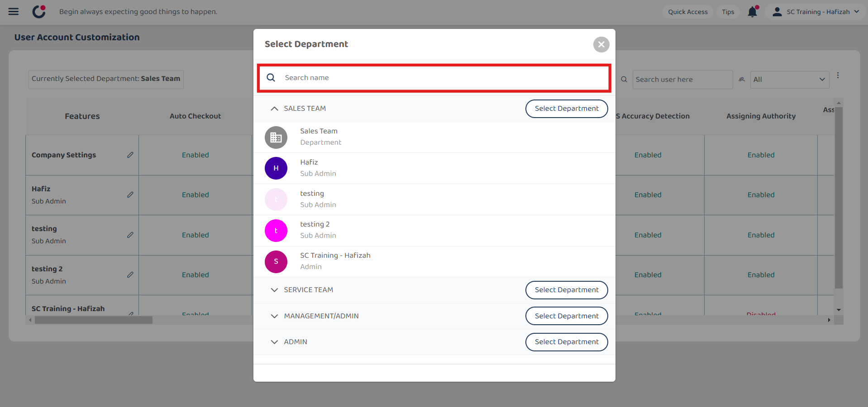The height and width of the screenshot is (407, 868).
Task: Open the notifications bell
Action: 753,12
